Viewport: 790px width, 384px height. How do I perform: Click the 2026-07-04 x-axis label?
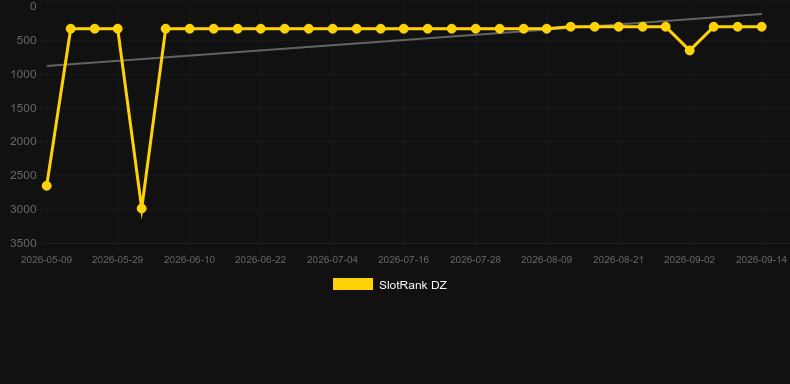(x=333, y=260)
